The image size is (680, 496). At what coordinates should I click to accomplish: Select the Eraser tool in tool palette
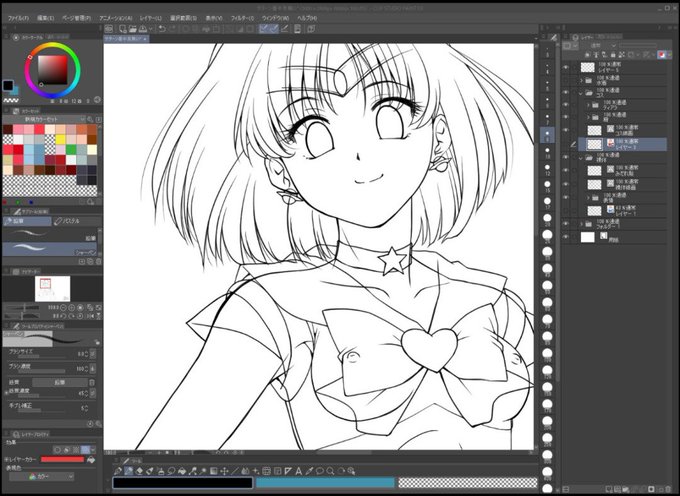140,471
